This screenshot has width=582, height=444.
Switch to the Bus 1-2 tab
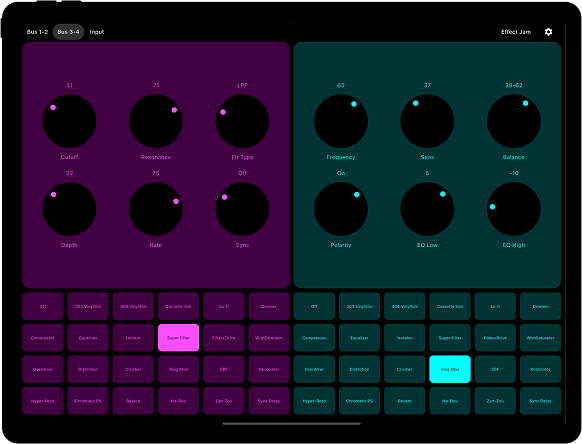[37, 32]
